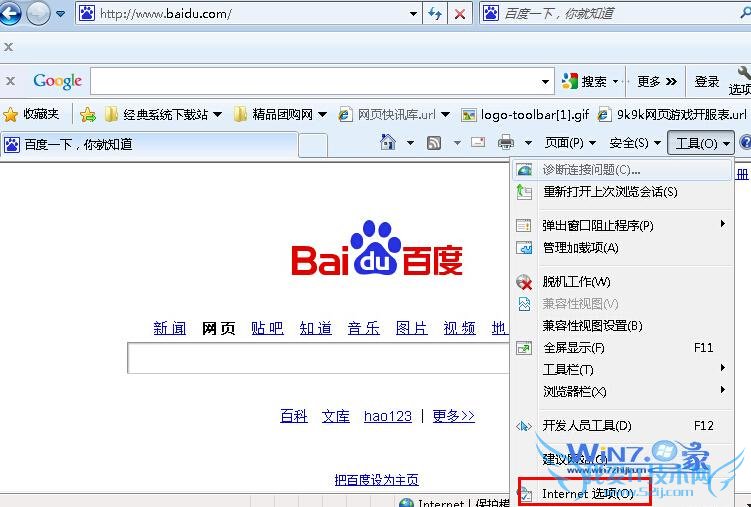Open 工具栏(T) submenu
Image resolution: width=751 pixels, height=507 pixels.
click(x=622, y=370)
